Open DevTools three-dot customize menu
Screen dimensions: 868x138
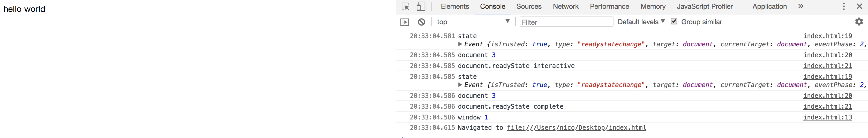[844, 6]
